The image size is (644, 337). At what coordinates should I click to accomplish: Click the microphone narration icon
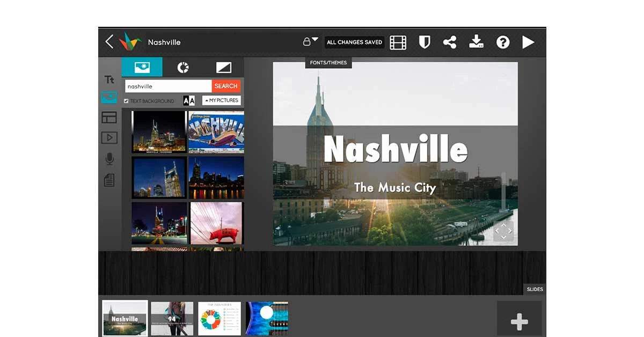pyautogui.click(x=110, y=158)
